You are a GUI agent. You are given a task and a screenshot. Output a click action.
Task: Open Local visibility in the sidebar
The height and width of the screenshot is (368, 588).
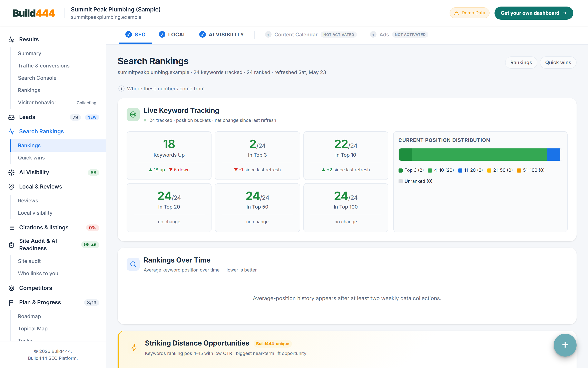click(35, 213)
